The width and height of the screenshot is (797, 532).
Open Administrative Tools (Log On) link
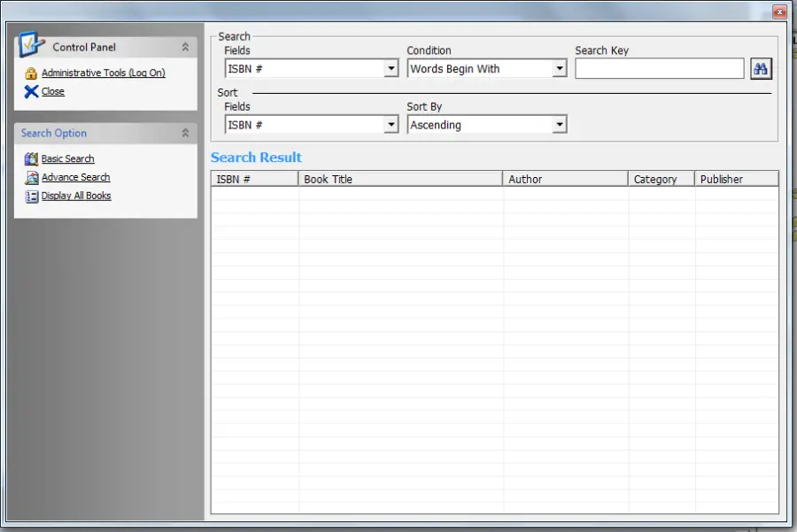[x=104, y=73]
